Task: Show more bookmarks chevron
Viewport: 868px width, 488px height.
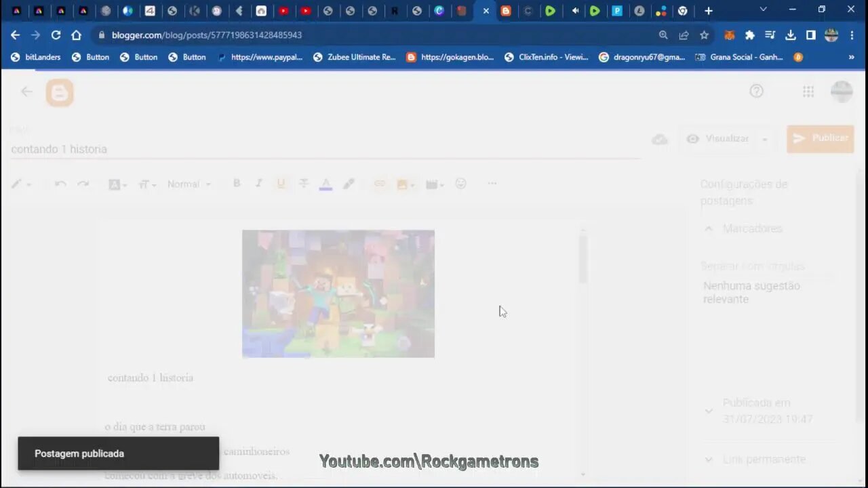Action: (851, 57)
